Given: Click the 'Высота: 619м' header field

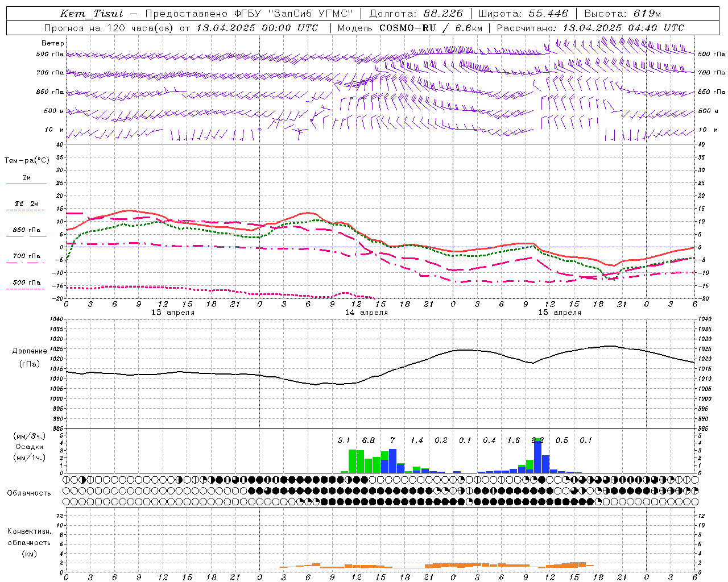Looking at the screenshot, I should 623,14.
